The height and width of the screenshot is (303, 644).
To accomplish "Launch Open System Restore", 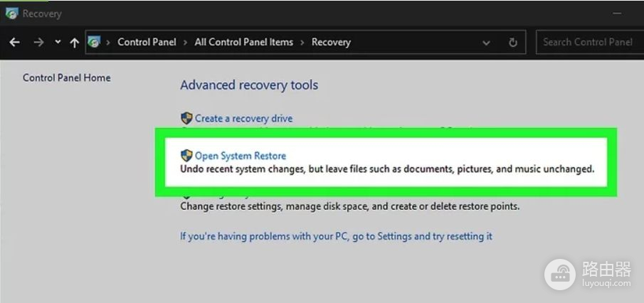I will [241, 156].
